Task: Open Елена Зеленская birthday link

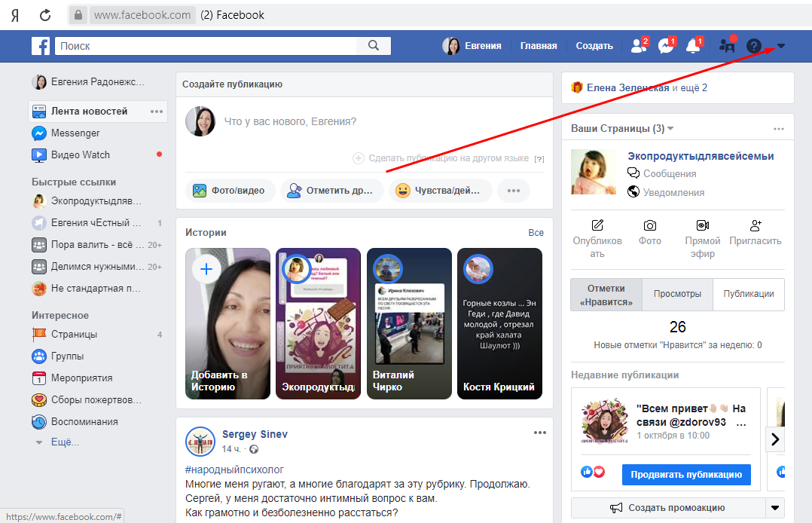Action: click(627, 87)
